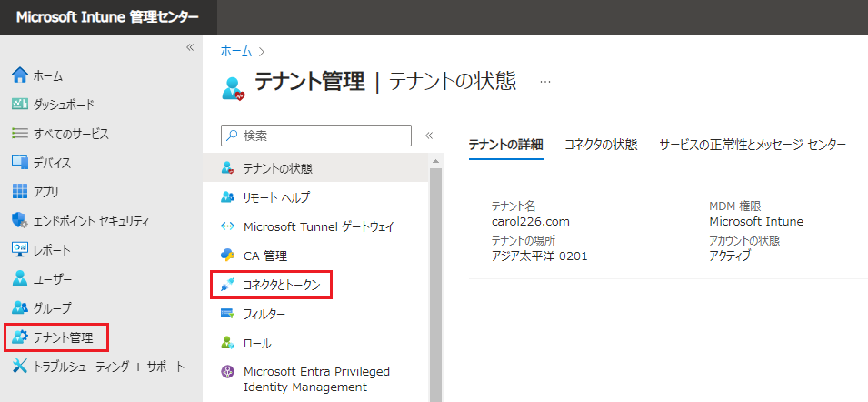Collapse the テナント管理 submenu panel

point(428,136)
